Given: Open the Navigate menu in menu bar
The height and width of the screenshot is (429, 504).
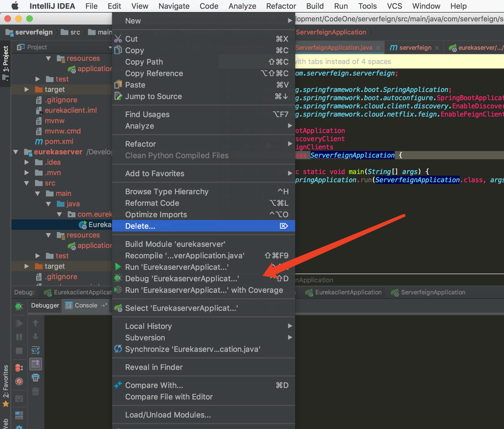Looking at the screenshot, I should (x=174, y=6).
